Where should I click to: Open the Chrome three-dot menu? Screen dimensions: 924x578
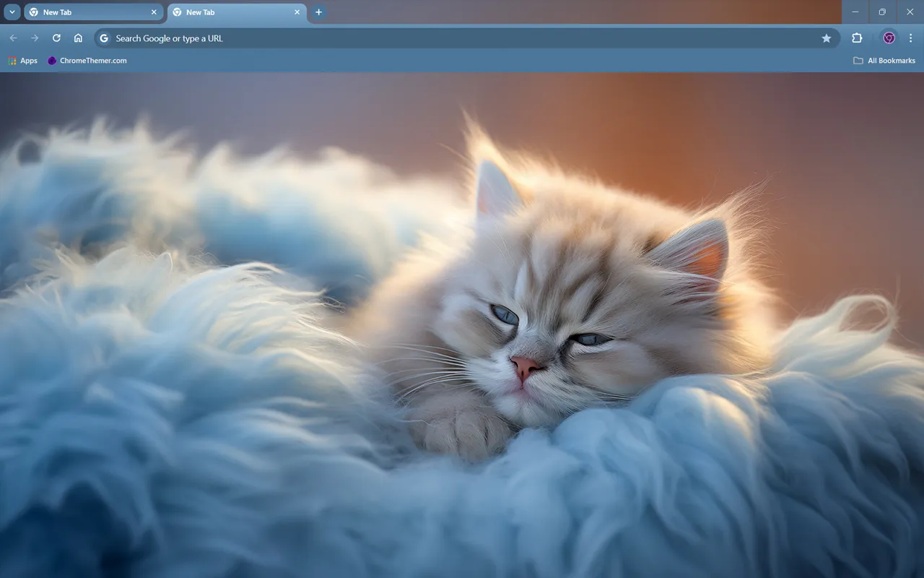click(910, 38)
